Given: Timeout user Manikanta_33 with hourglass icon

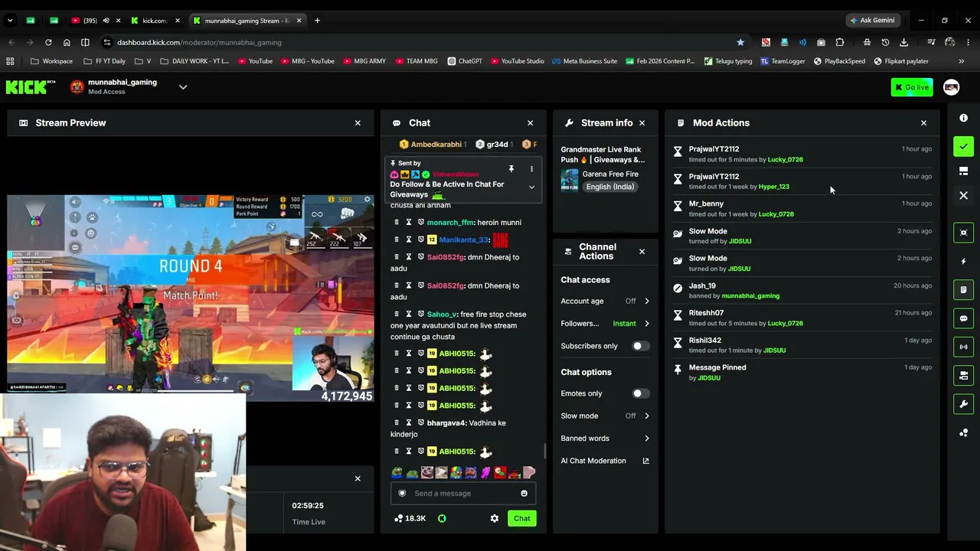Looking at the screenshot, I should tap(409, 240).
